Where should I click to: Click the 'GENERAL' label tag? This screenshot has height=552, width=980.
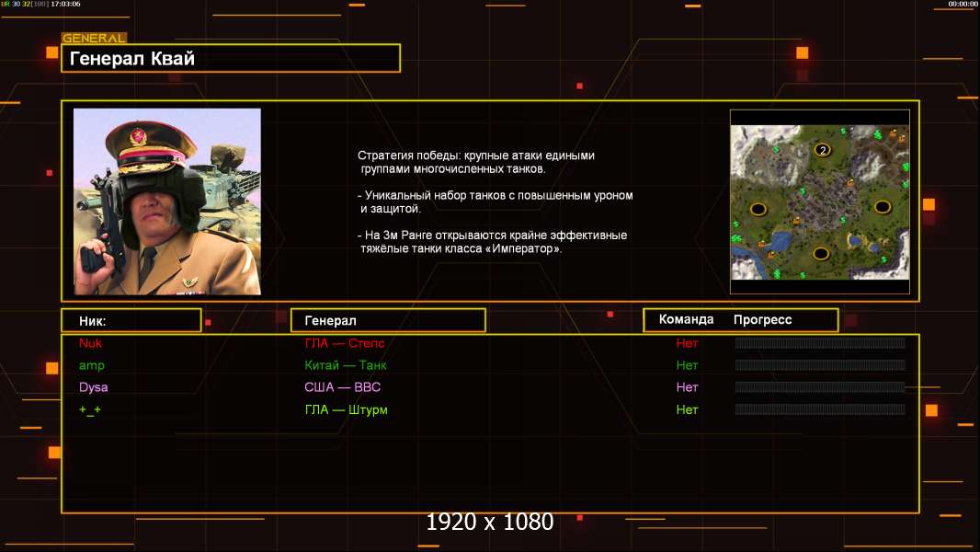point(95,38)
